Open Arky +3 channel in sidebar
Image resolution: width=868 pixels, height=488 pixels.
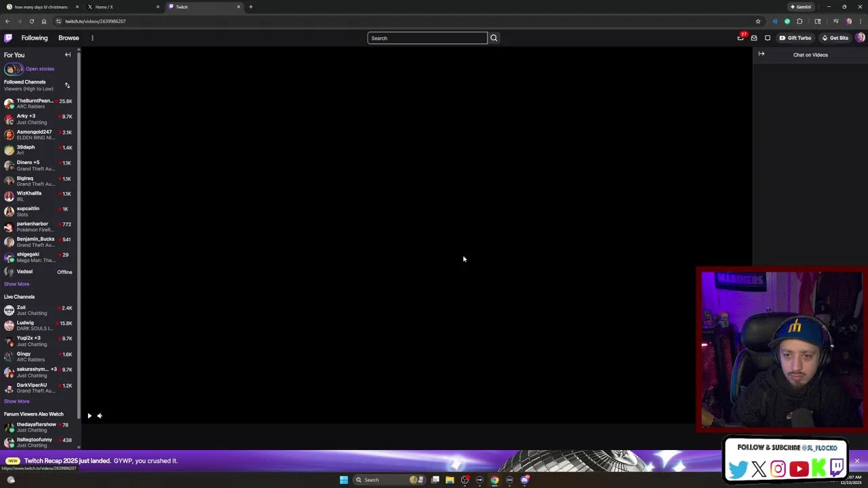39,119
